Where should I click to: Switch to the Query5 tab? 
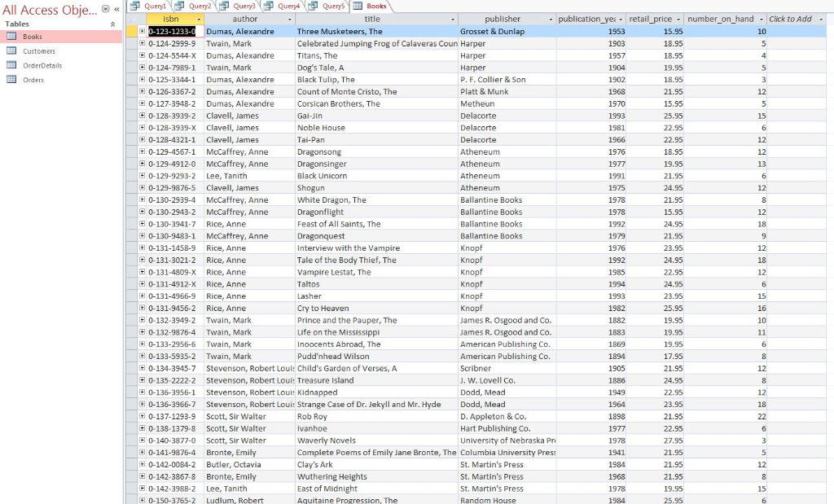327,6
